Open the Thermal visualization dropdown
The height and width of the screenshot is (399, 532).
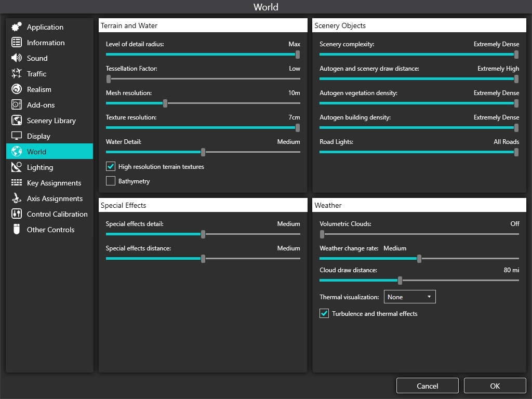pyautogui.click(x=409, y=297)
